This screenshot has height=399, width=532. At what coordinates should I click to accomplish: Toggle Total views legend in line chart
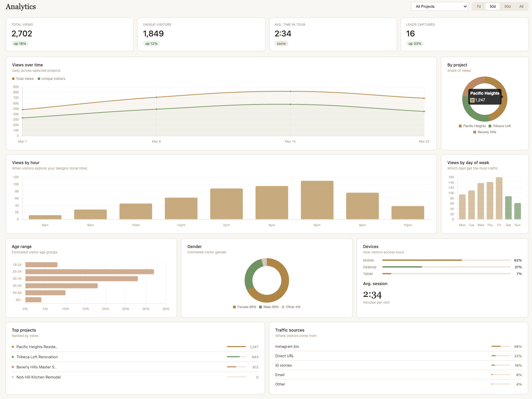23,79
